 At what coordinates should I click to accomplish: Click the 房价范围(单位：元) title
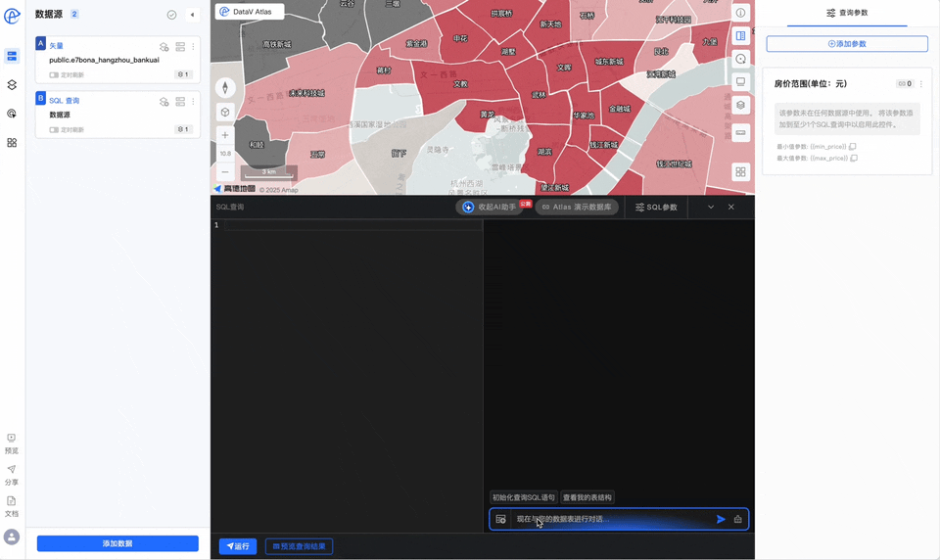click(811, 84)
